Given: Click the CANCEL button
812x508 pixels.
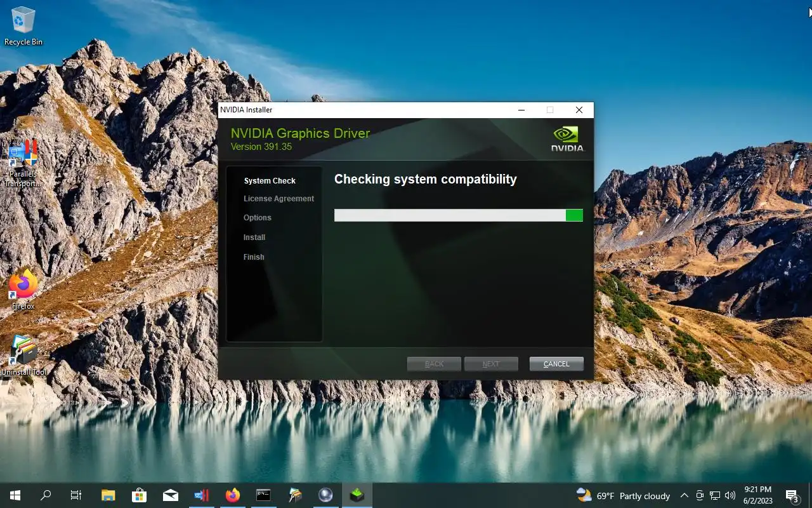Looking at the screenshot, I should pos(556,364).
